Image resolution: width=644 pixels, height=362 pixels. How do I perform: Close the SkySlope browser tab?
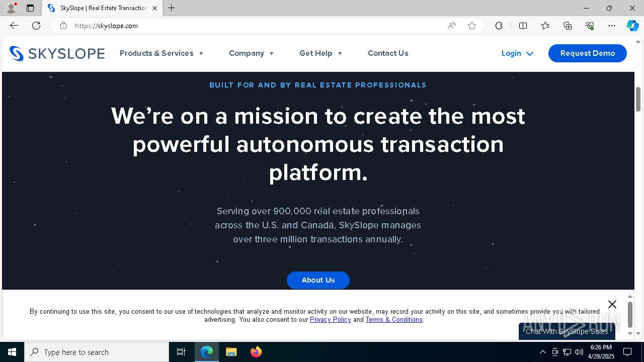(154, 8)
